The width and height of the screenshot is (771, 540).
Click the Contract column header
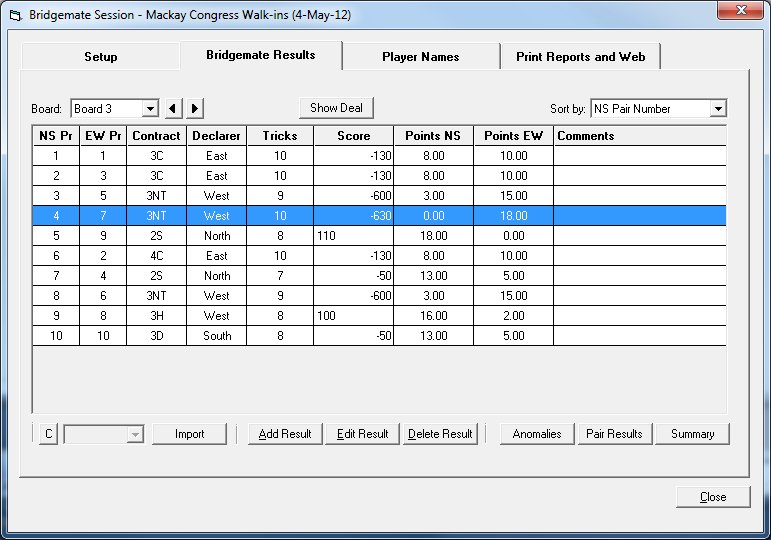(156, 136)
